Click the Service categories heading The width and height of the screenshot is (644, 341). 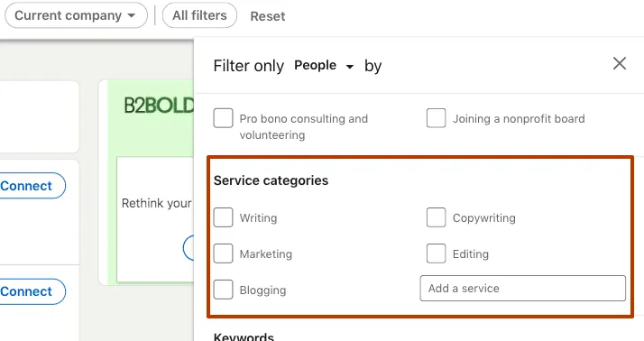pos(271,180)
